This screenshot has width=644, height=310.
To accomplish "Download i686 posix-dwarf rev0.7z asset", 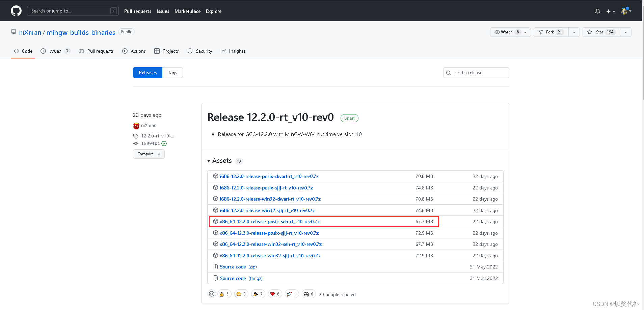I will (269, 176).
